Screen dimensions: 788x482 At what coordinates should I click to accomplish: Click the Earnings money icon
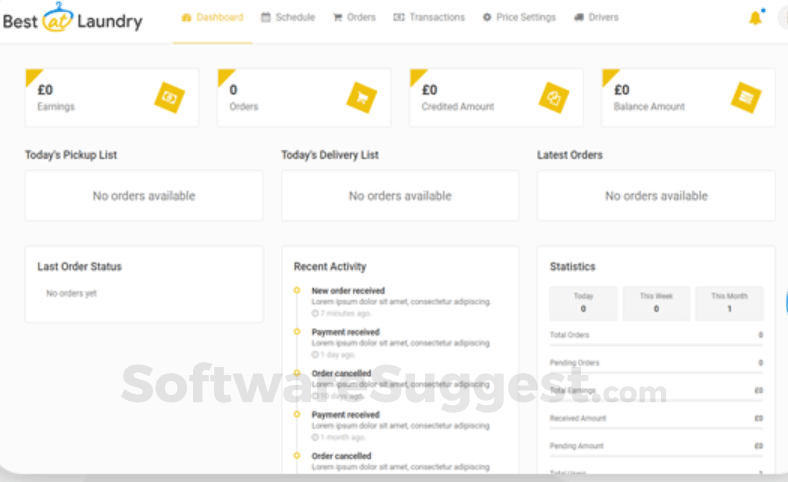coord(169,97)
